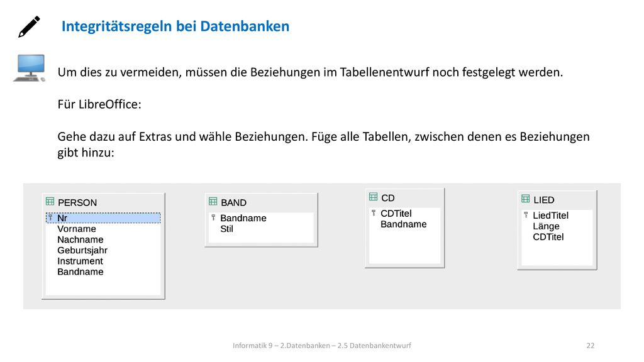Select the Nachname field
This screenshot has height=362, width=644.
80,239
